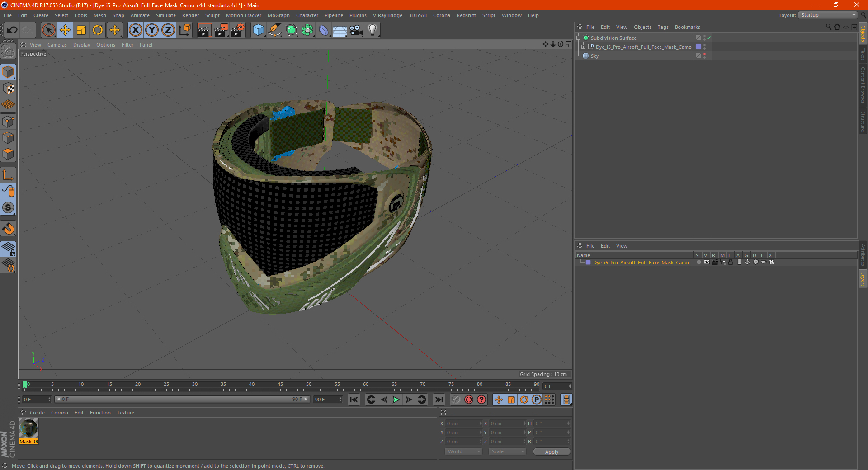Screen dimensions: 868x470
Task: Open the Layers side tab
Action: tap(863, 279)
